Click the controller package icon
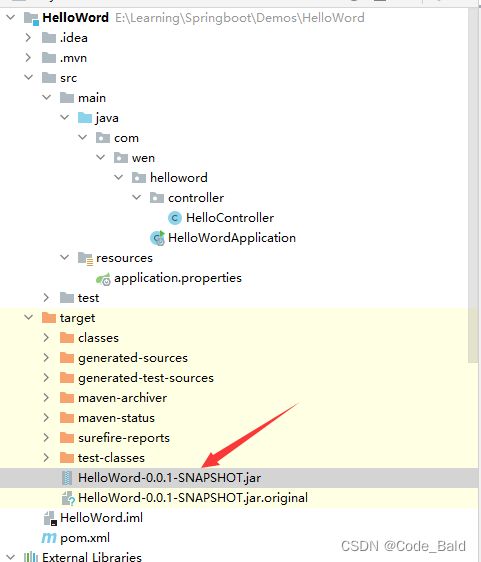 157,197
